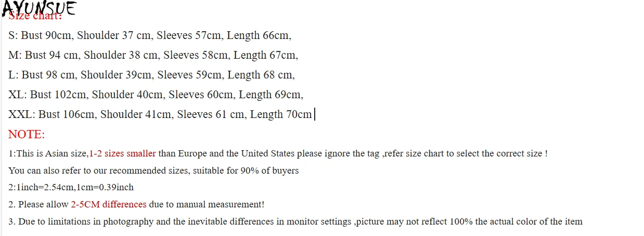Click the red '1-2 sizes smaller' text
The height and width of the screenshot is (236, 644).
click(122, 154)
